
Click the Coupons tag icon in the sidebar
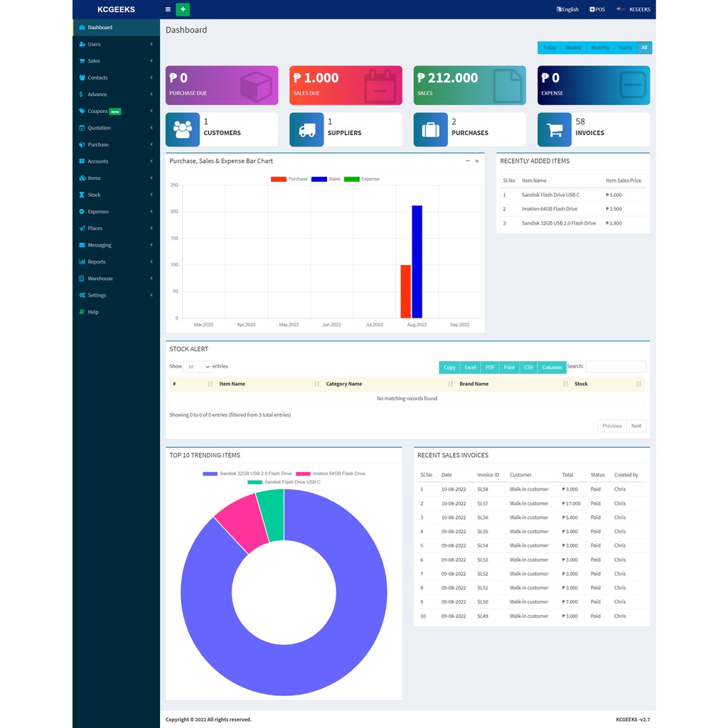(x=83, y=111)
